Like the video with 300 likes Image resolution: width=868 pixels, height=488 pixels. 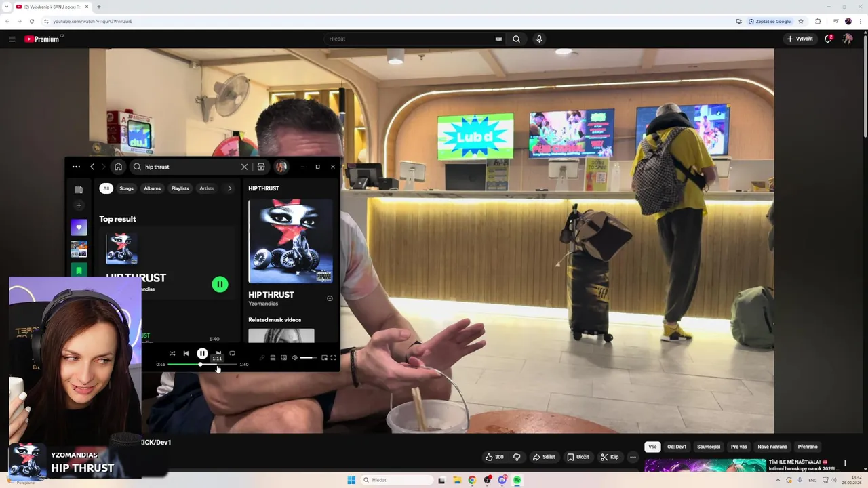pos(494,457)
